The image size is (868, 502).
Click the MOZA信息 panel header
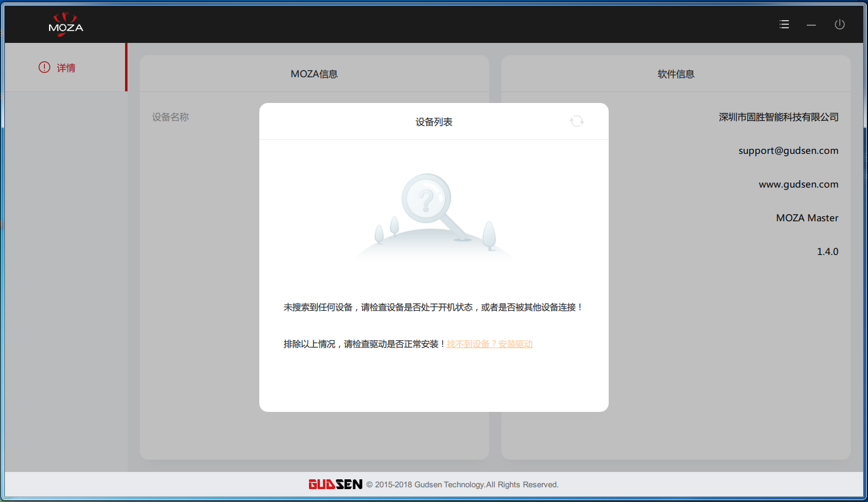[314, 74]
